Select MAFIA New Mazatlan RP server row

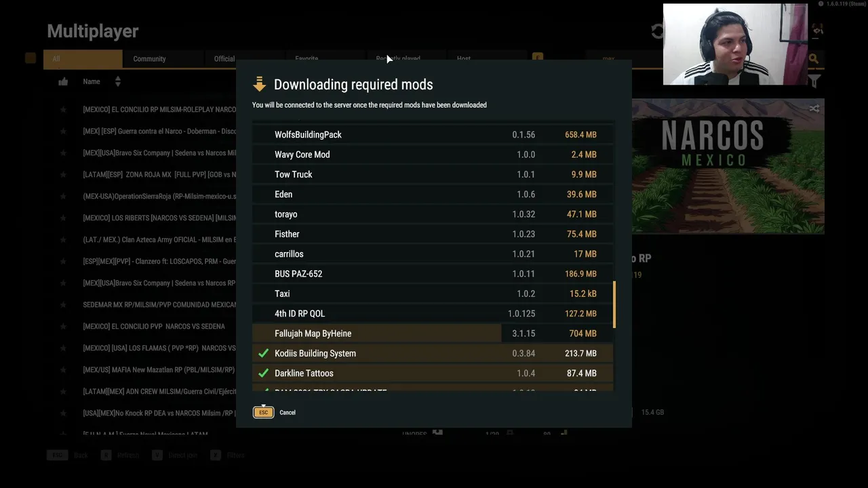click(159, 369)
